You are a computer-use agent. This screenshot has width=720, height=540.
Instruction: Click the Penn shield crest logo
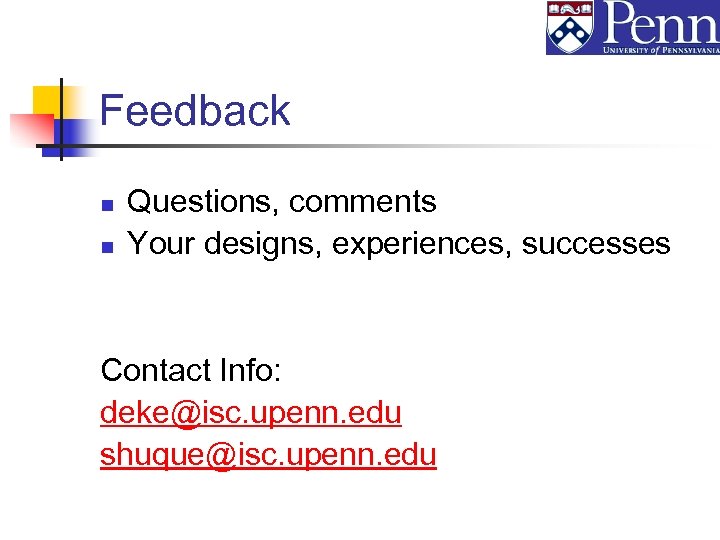tap(570, 27)
